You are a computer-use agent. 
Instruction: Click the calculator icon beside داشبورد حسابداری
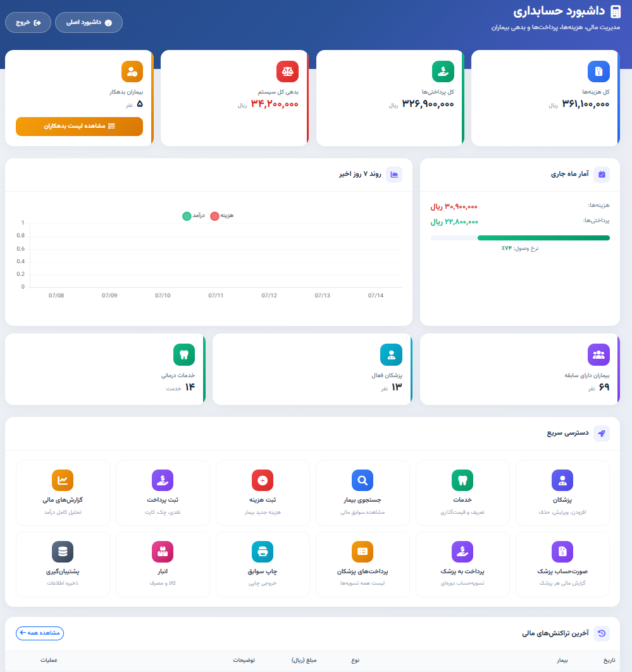coord(616,11)
